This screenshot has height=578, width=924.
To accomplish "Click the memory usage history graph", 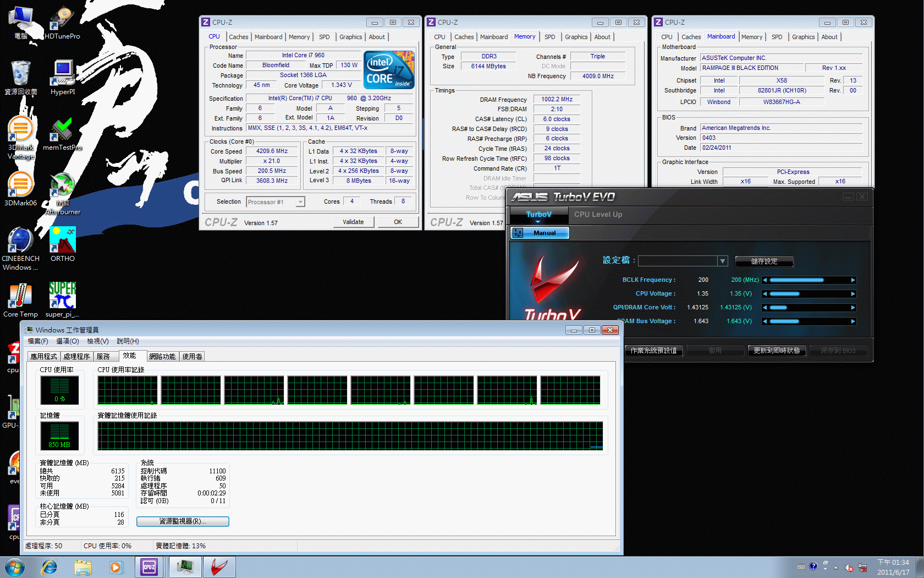I will (x=350, y=436).
